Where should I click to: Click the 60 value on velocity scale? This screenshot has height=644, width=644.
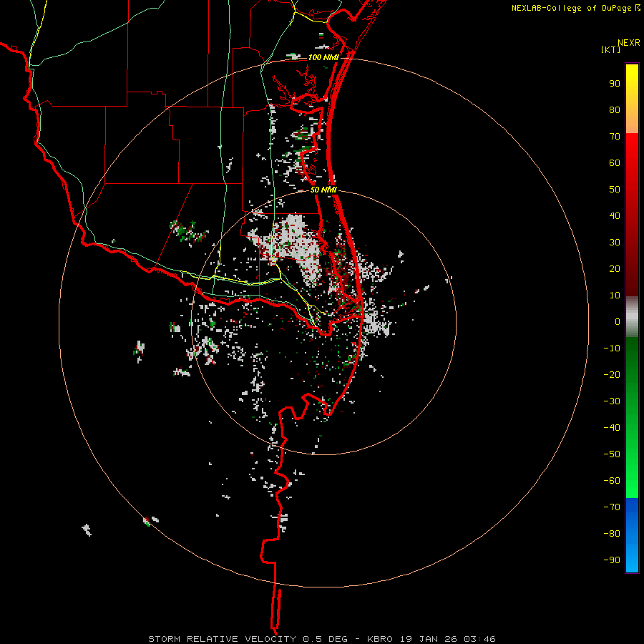click(x=615, y=162)
